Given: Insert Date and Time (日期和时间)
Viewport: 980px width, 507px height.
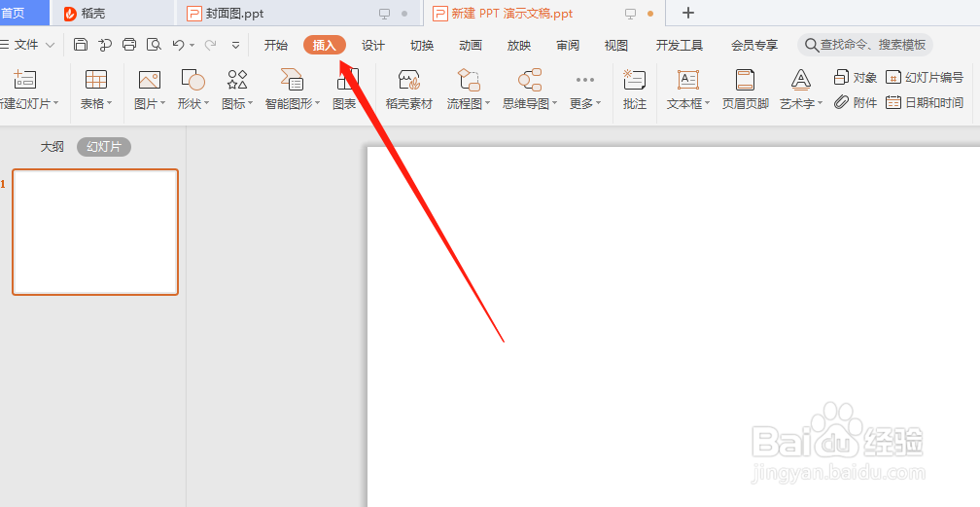Looking at the screenshot, I should click(925, 102).
